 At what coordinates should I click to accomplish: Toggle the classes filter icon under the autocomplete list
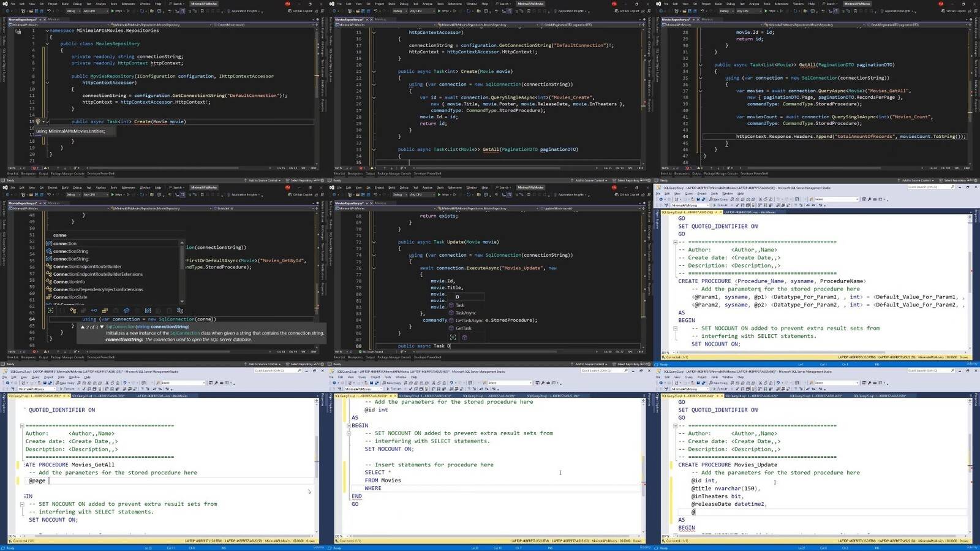pyautogui.click(x=73, y=311)
